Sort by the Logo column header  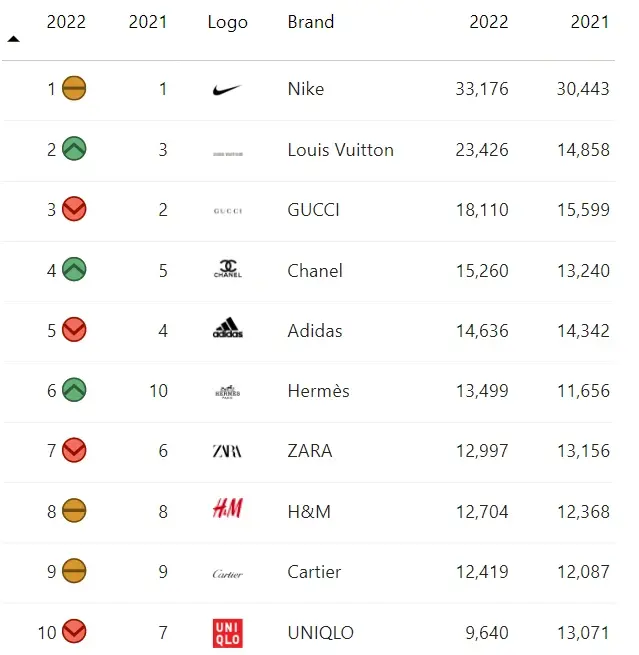tap(228, 23)
